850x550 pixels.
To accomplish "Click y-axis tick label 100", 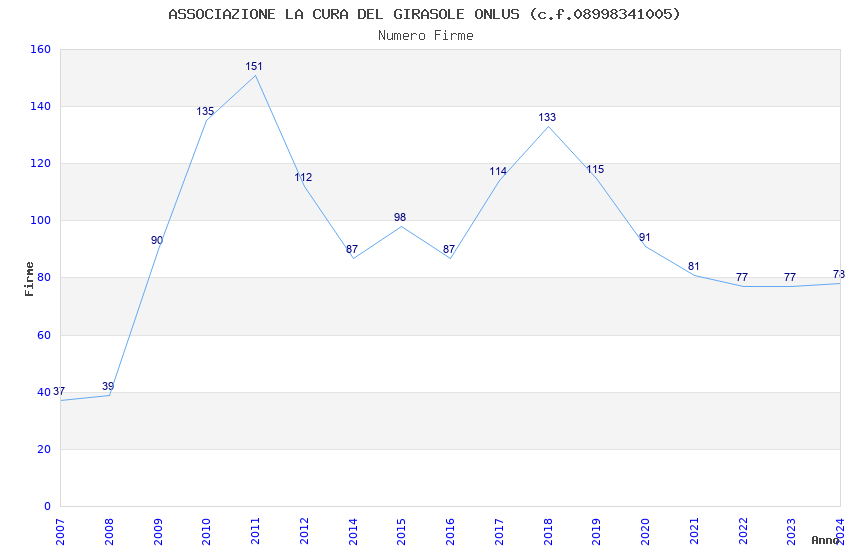I will [x=40, y=221].
